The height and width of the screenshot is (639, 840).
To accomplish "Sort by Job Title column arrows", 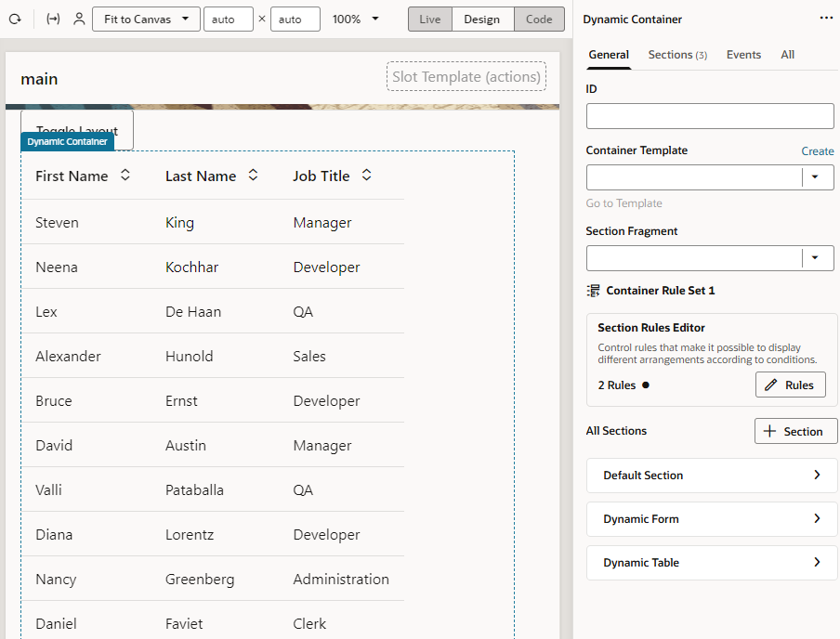I will 366,176.
